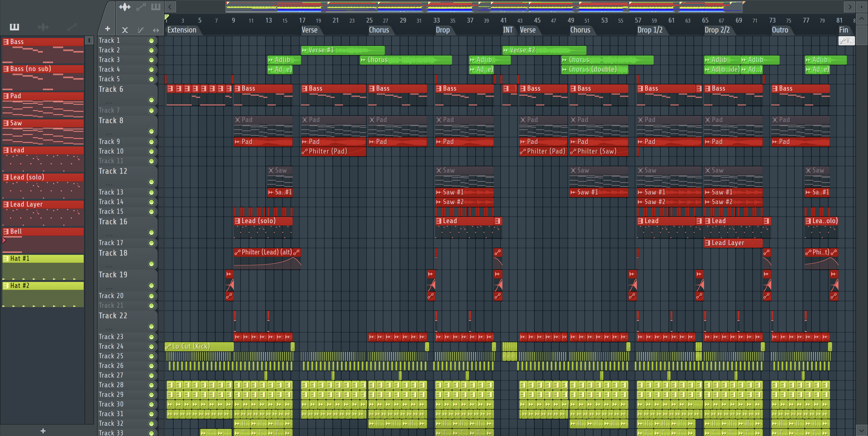This screenshot has width=868, height=436.
Task: Mute Track 1 with its green LED
Action: [151, 41]
